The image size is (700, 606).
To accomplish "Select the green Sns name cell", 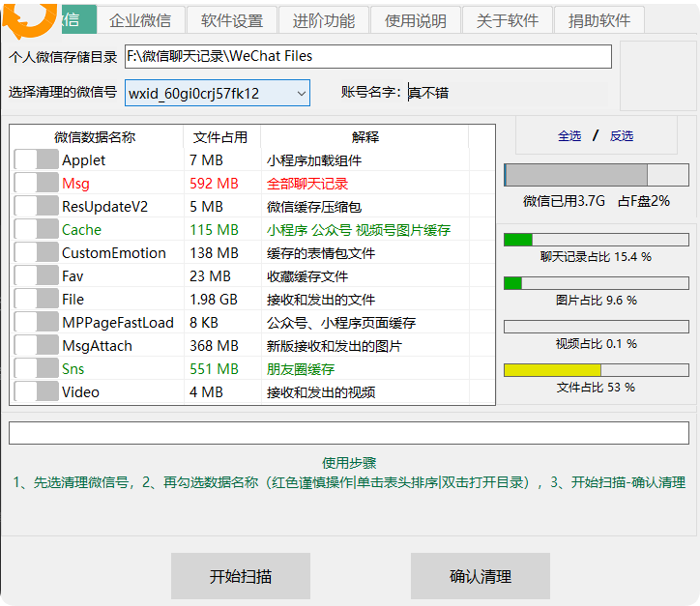I will coord(73,368).
